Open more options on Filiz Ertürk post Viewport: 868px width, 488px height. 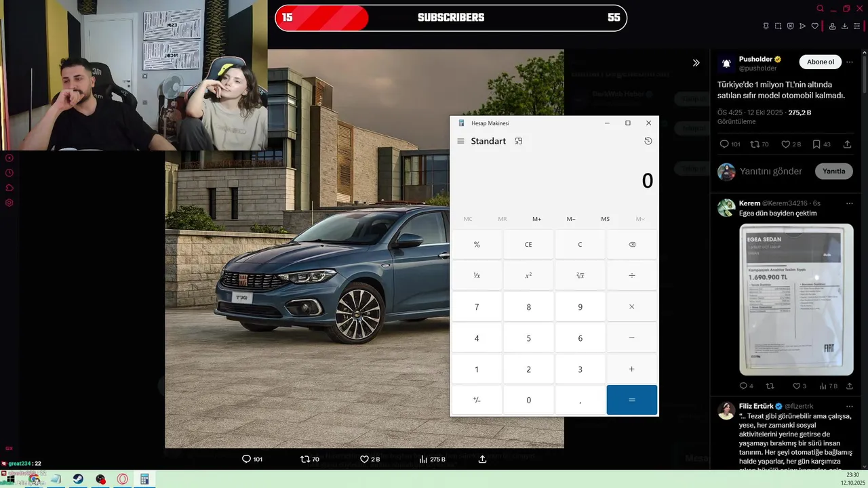point(850,406)
